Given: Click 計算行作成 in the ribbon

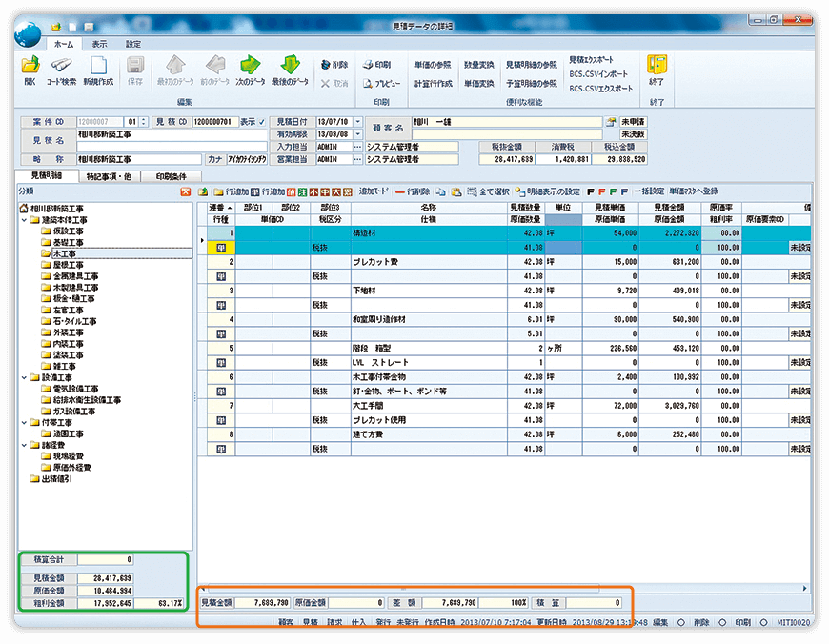Looking at the screenshot, I should pos(433,84).
